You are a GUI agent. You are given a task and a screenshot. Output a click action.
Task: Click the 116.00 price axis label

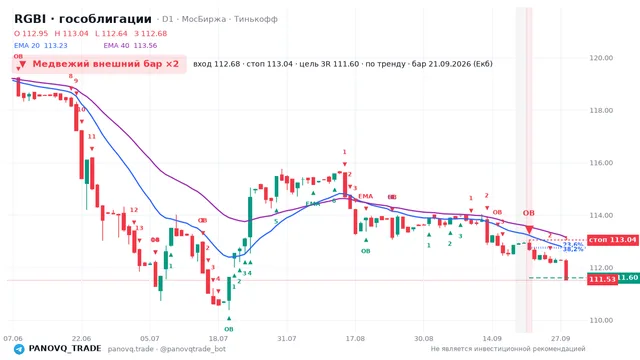coord(601,163)
